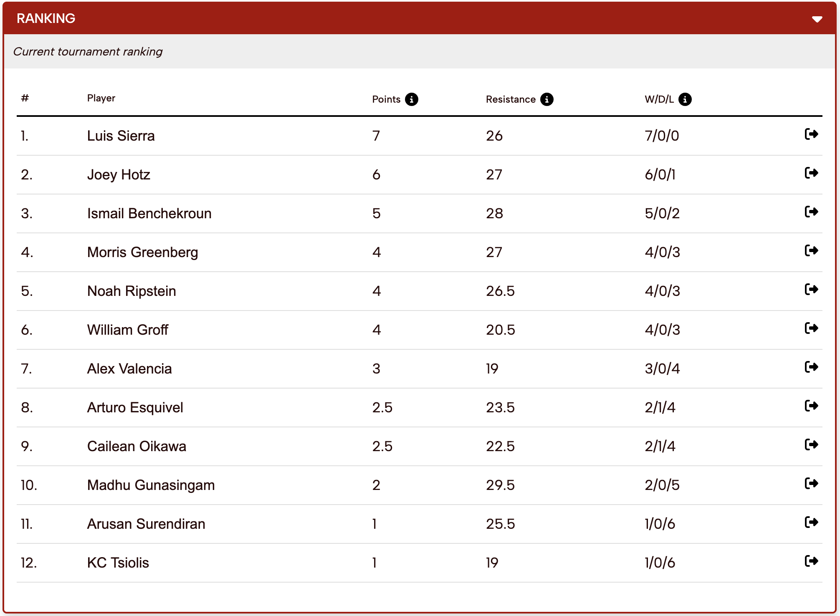Viewport: 840px width, 616px height.
Task: Click the Resistance info icon
Action: click(547, 99)
